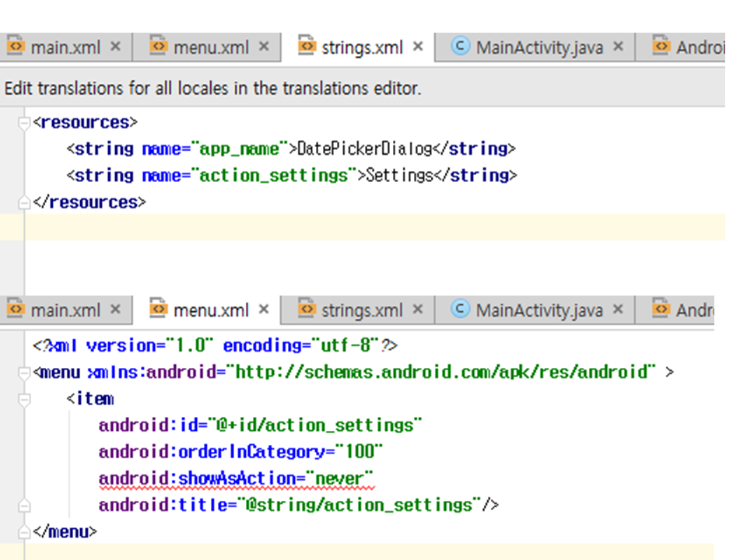The image size is (747, 560).
Task: Close the active menu.xml tab
Action: pyautogui.click(x=264, y=310)
